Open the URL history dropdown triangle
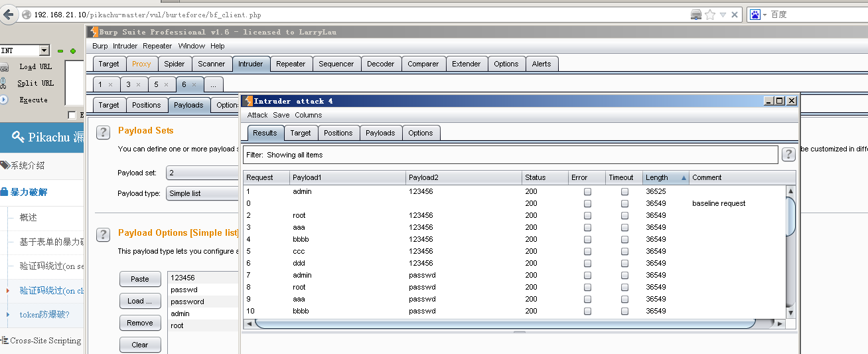Screen dimensions: 868x354 point(723,15)
